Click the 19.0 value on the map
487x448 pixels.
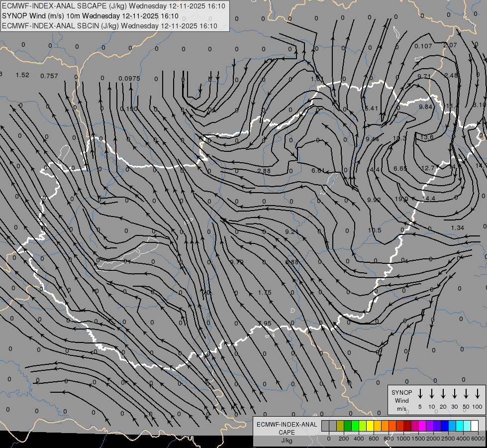(401, 199)
